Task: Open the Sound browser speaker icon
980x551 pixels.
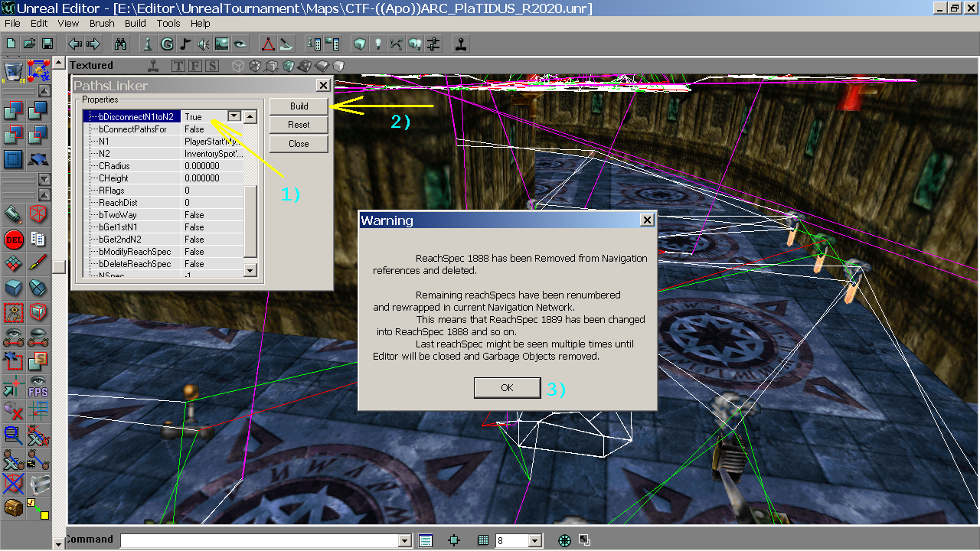Action: tap(203, 44)
